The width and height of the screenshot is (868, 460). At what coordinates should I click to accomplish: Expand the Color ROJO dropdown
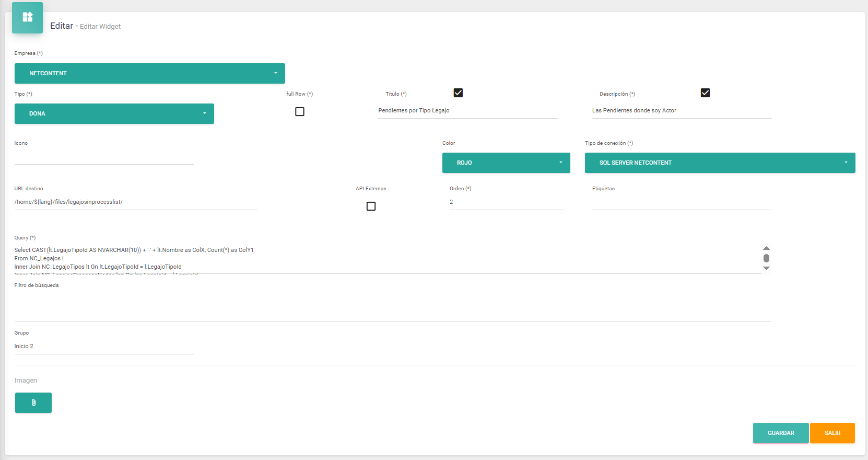pyautogui.click(x=506, y=163)
